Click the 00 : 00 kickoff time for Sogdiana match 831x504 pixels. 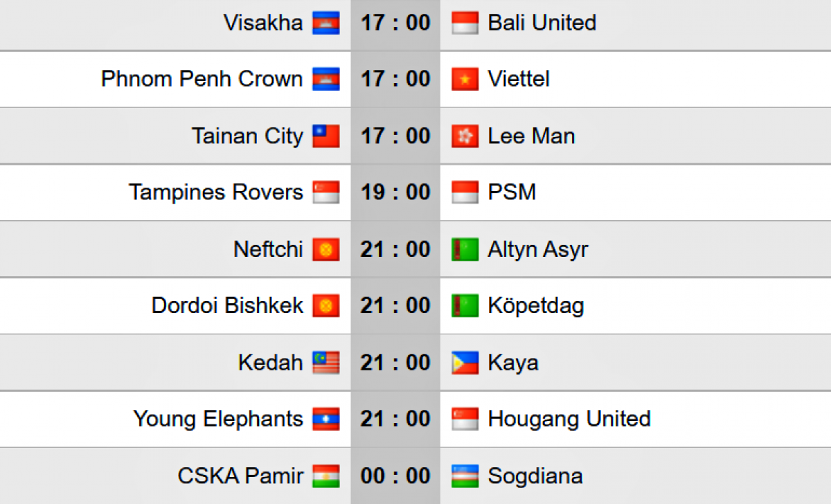pyautogui.click(x=395, y=476)
